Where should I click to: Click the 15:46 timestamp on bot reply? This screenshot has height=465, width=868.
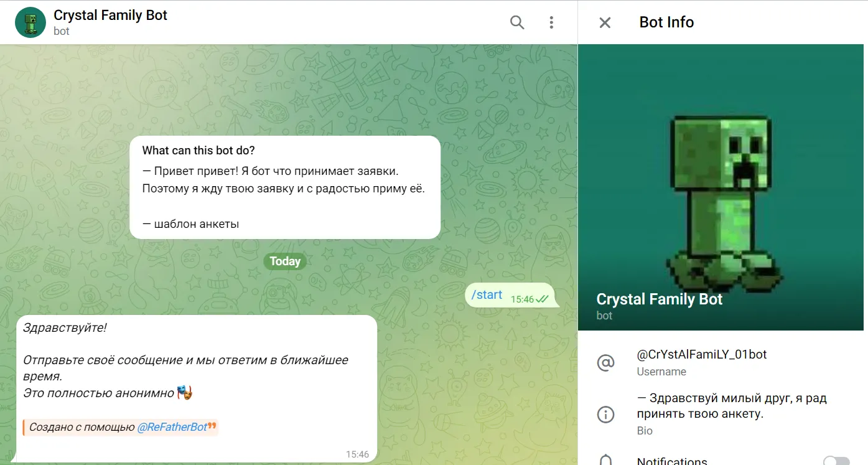[x=357, y=454]
